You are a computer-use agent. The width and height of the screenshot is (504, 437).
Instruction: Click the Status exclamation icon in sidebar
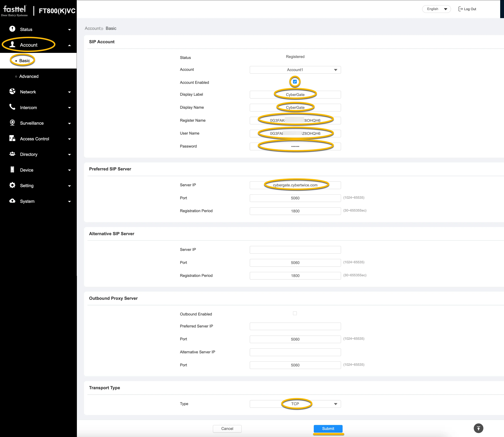click(x=12, y=29)
